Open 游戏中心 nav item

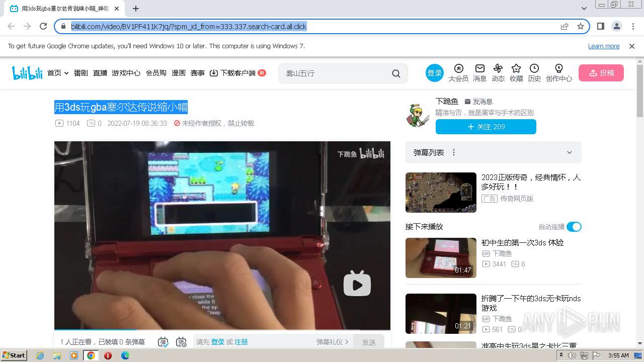(126, 73)
